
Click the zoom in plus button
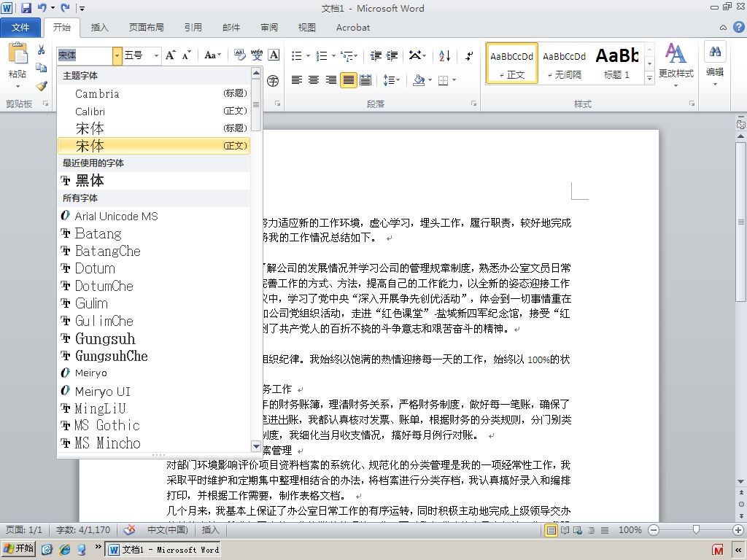(738, 530)
